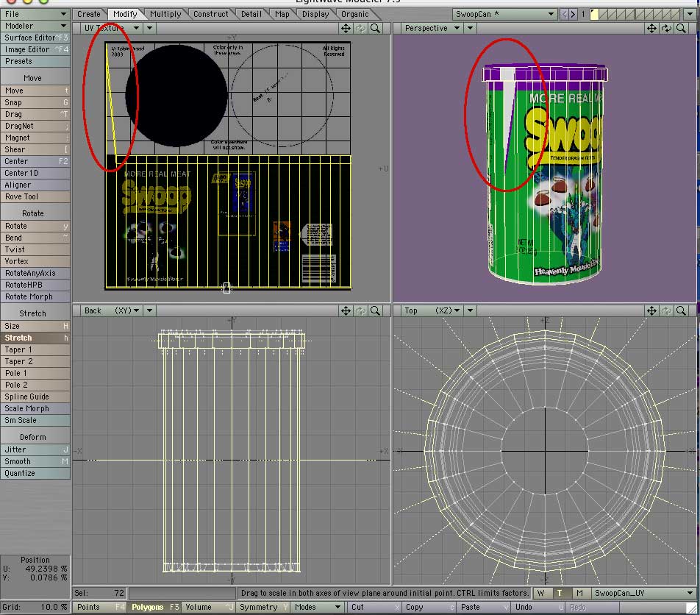Select the Taper 1 tool
The width and height of the screenshot is (700, 615).
[35, 349]
